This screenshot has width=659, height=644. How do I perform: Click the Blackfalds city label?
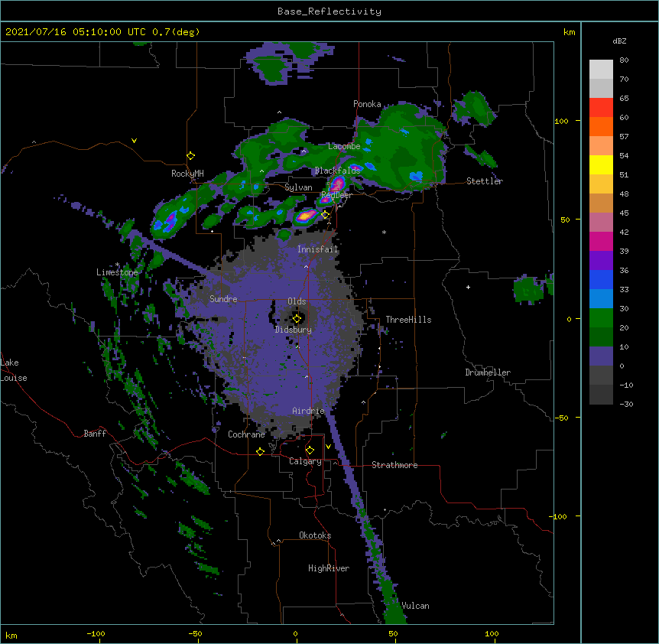337,171
